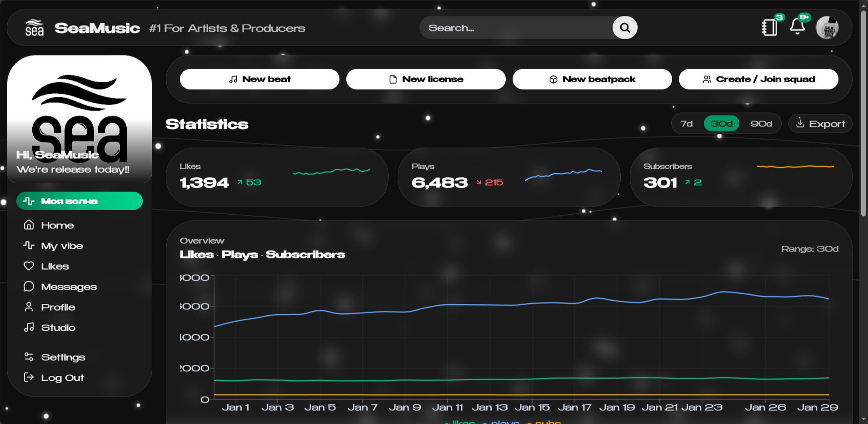Screen dimensions: 868x424
Task: Select the 30d time range
Action: [x=721, y=124]
